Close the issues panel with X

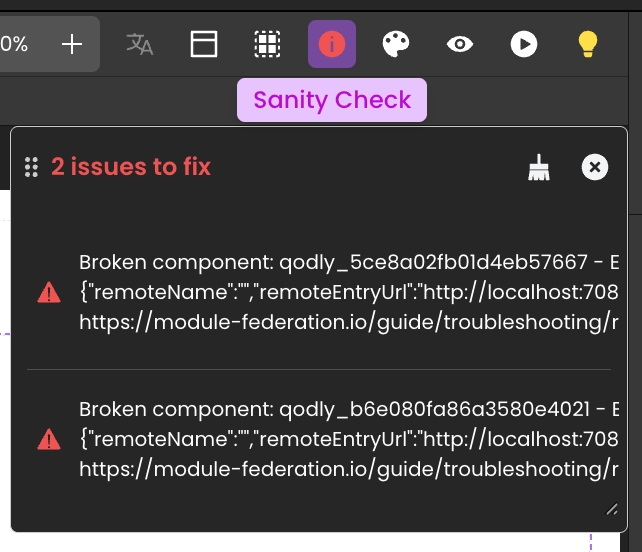[x=595, y=167]
